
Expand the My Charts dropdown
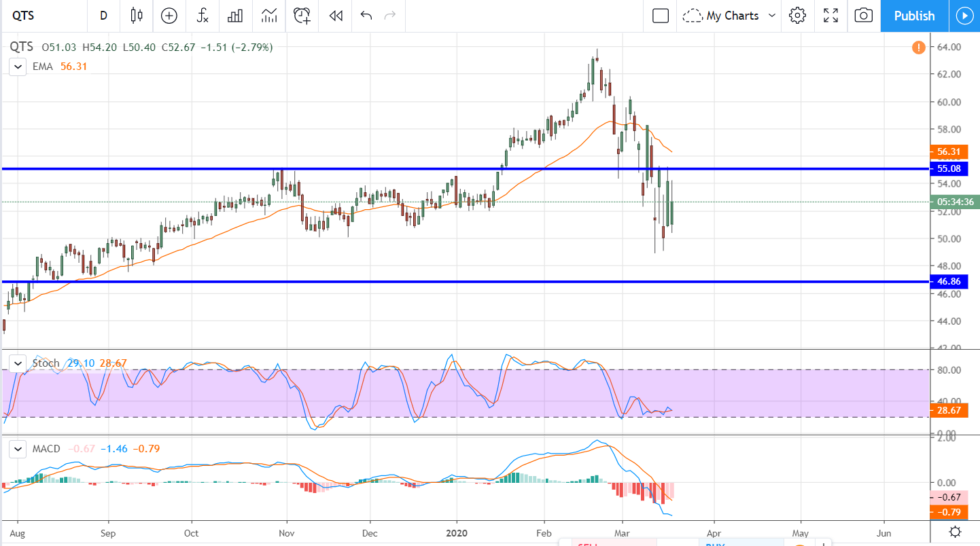[771, 16]
